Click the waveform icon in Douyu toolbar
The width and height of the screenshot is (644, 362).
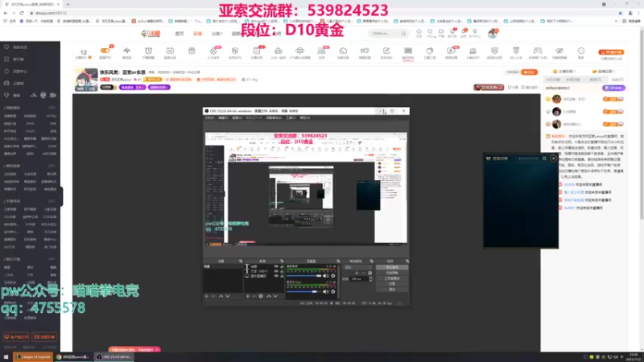pos(127,51)
